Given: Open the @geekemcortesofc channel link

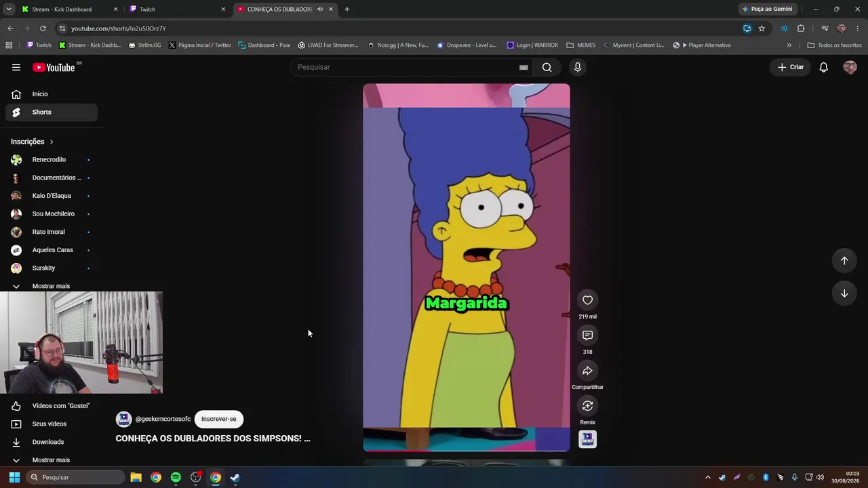Looking at the screenshot, I should pyautogui.click(x=163, y=419).
